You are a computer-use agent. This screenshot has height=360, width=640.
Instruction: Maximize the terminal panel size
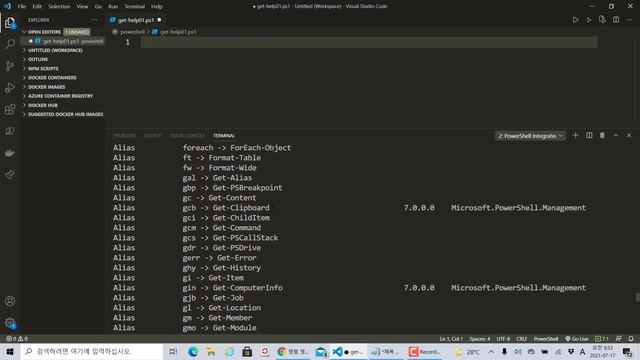[x=616, y=136]
